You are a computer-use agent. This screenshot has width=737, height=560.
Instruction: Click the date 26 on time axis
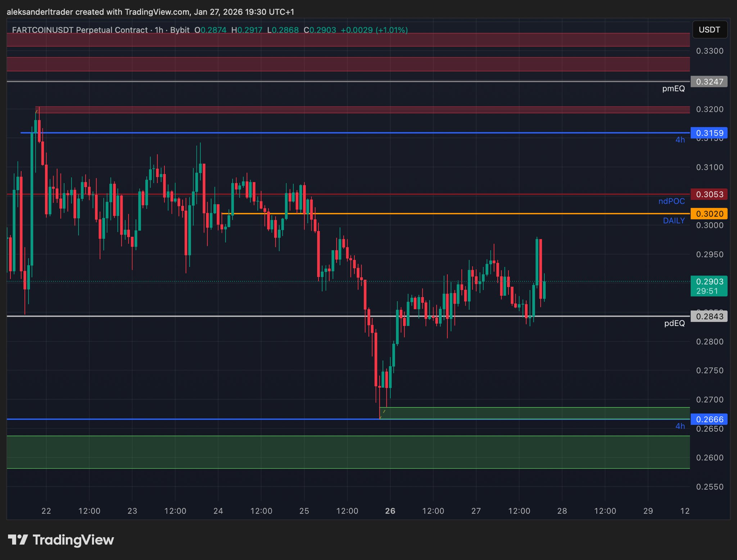pos(390,511)
